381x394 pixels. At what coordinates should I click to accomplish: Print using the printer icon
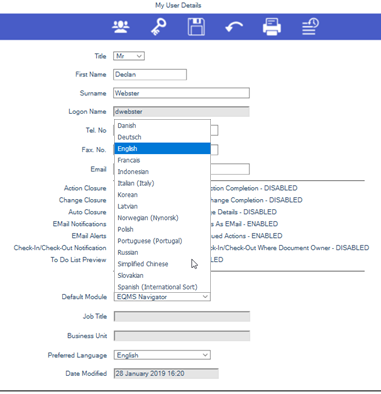[x=272, y=27]
